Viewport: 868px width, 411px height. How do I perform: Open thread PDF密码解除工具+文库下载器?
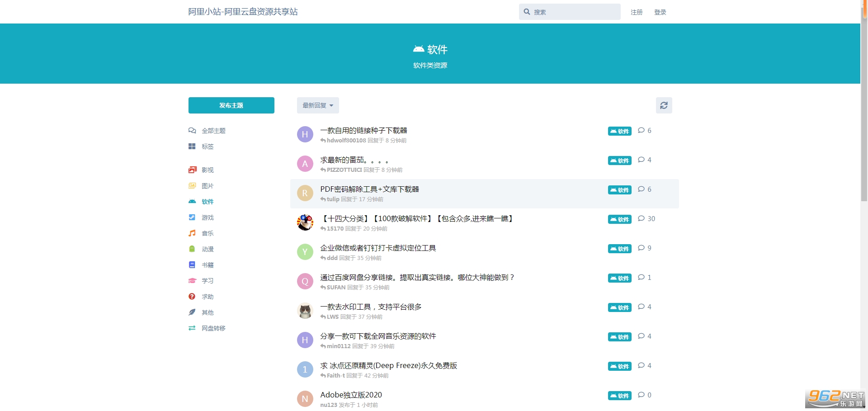[x=369, y=189]
